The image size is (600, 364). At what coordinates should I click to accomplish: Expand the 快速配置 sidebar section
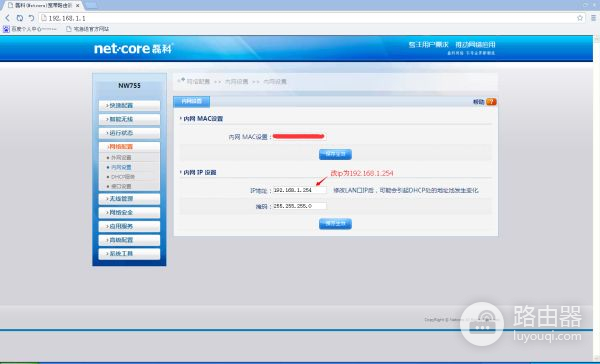tap(129, 106)
